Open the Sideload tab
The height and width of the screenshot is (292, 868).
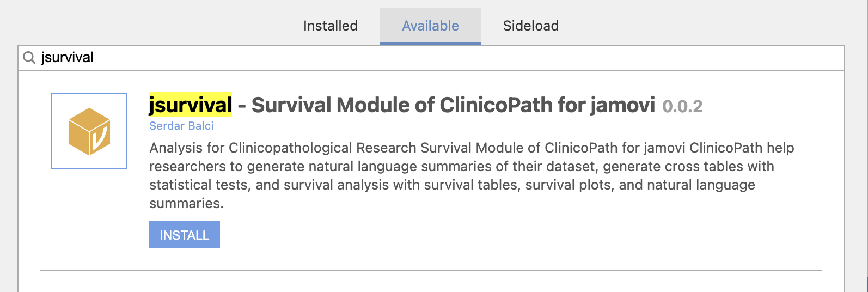(x=531, y=26)
